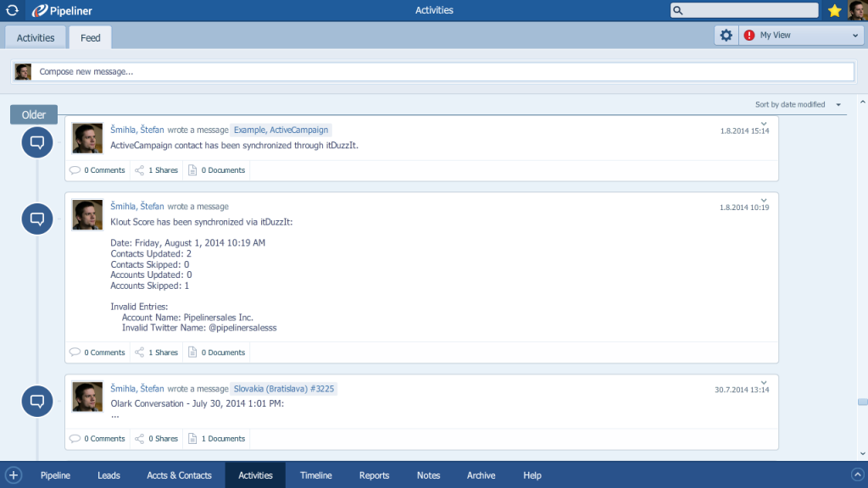Open Notes in bottom navigation
Image resolution: width=868 pixels, height=488 pixels.
428,475
